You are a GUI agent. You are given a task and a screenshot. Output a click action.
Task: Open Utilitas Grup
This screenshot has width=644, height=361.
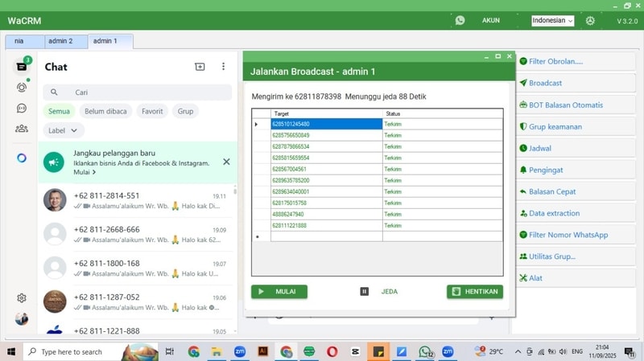pyautogui.click(x=575, y=256)
